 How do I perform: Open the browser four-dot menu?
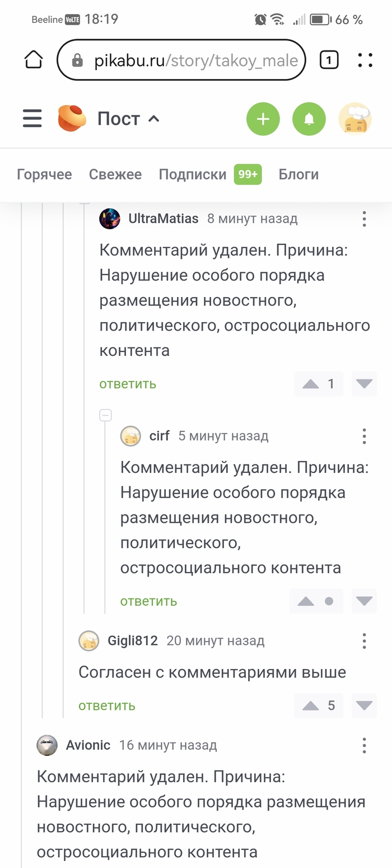[x=365, y=60]
